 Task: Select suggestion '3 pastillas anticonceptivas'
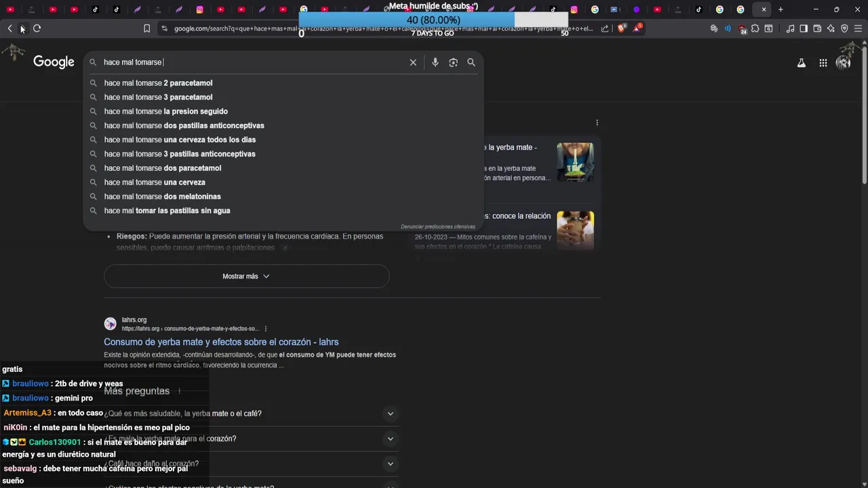[283, 154]
